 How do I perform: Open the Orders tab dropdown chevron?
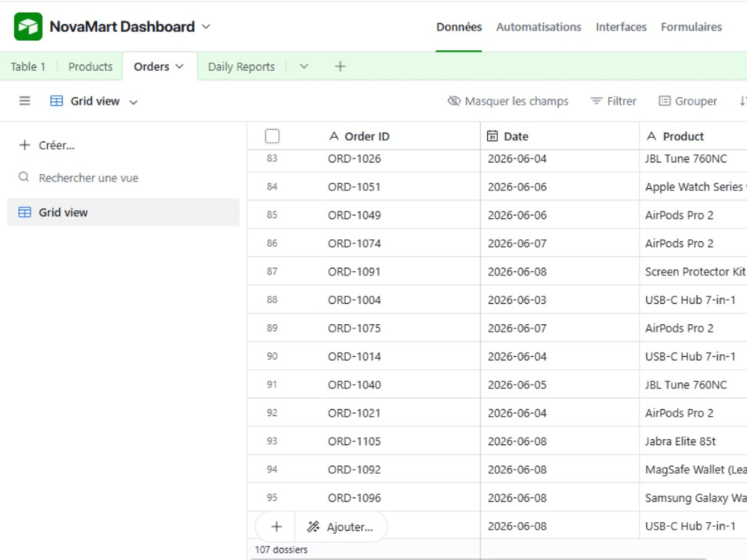point(179,66)
